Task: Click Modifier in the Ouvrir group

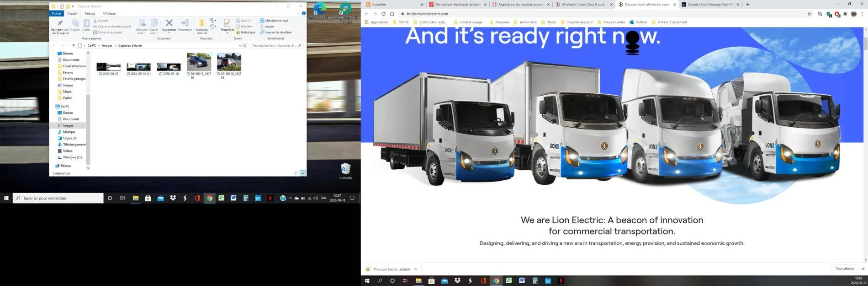Action: click(x=244, y=27)
